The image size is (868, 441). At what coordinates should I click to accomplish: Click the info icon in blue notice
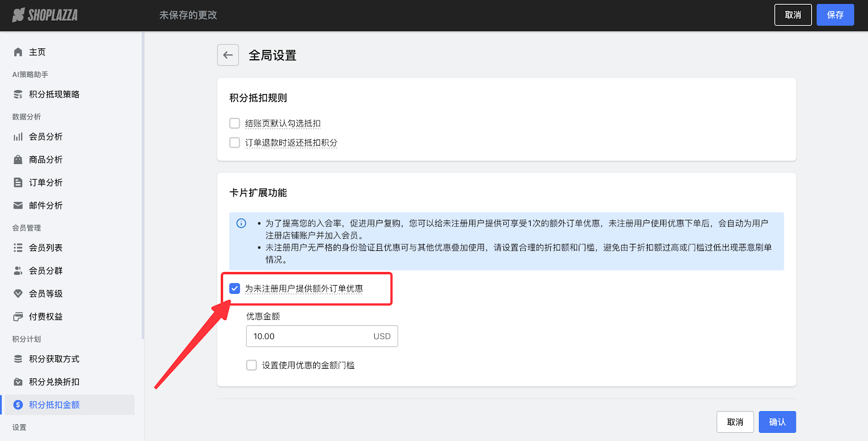coord(241,223)
